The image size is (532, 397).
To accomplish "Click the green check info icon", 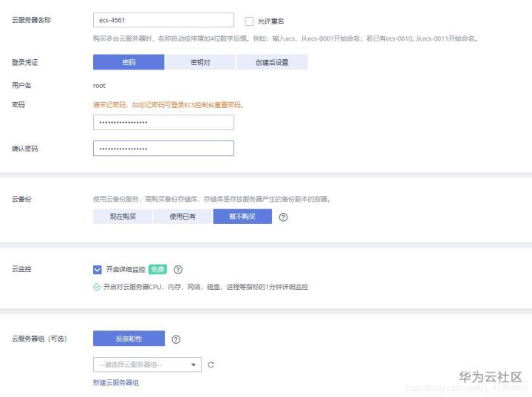I will click(97, 287).
